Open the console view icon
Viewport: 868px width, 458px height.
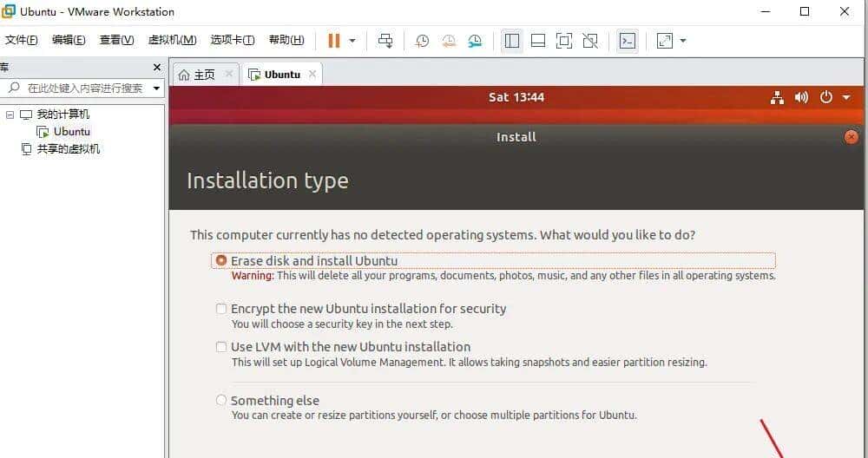[628, 41]
